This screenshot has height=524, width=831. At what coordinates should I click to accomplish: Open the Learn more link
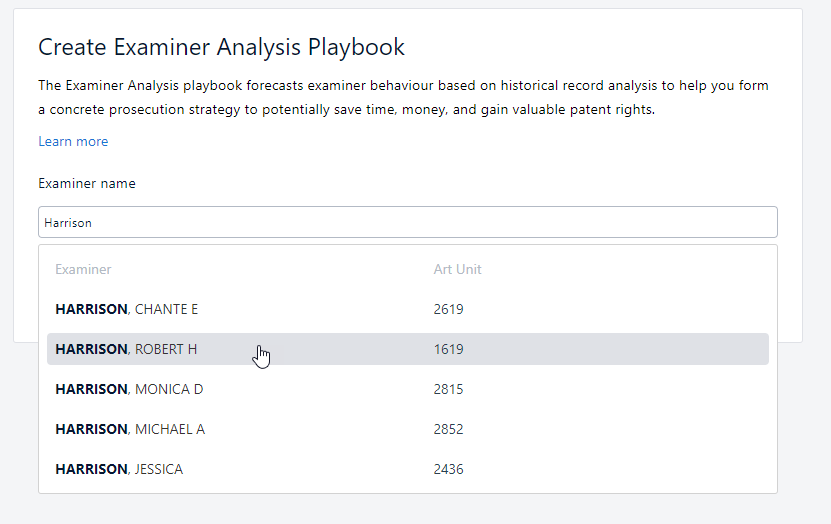tap(73, 142)
